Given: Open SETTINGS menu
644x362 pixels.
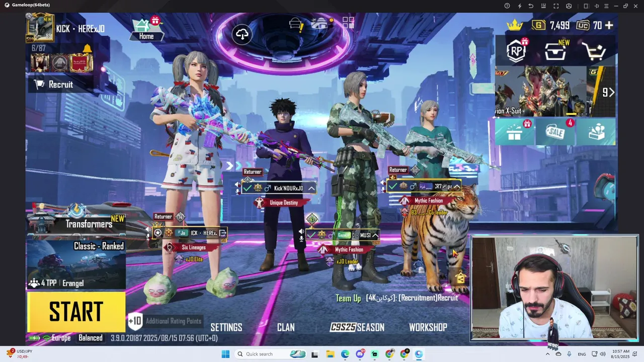Looking at the screenshot, I should [226, 327].
